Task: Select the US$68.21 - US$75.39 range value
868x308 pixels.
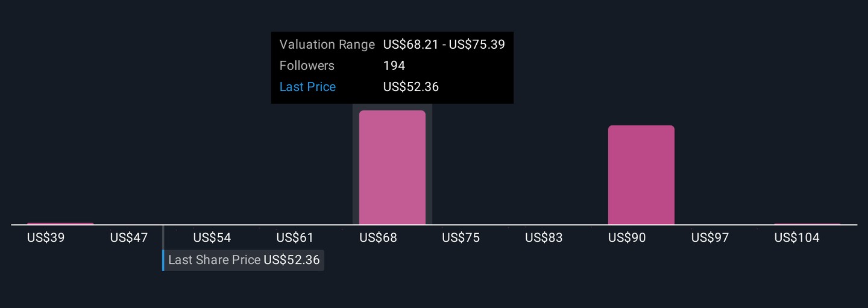Action: [x=444, y=45]
